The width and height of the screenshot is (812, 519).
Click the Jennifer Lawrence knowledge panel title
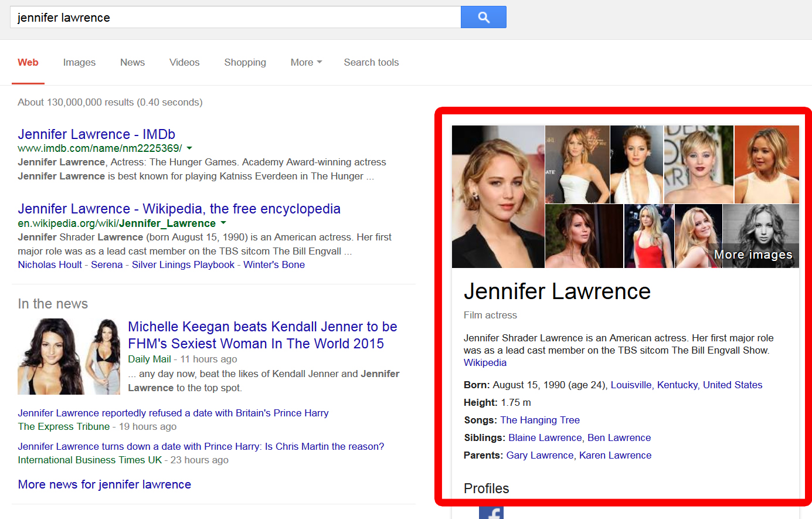pyautogui.click(x=557, y=291)
